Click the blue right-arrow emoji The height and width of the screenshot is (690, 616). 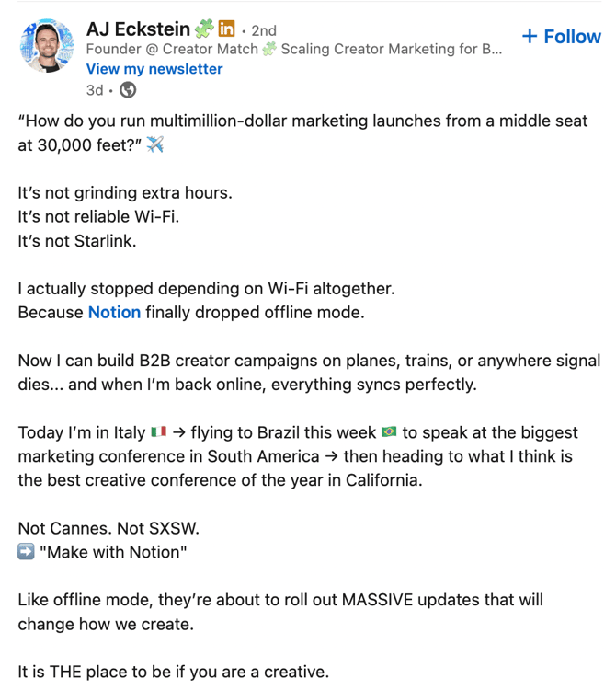(26, 551)
